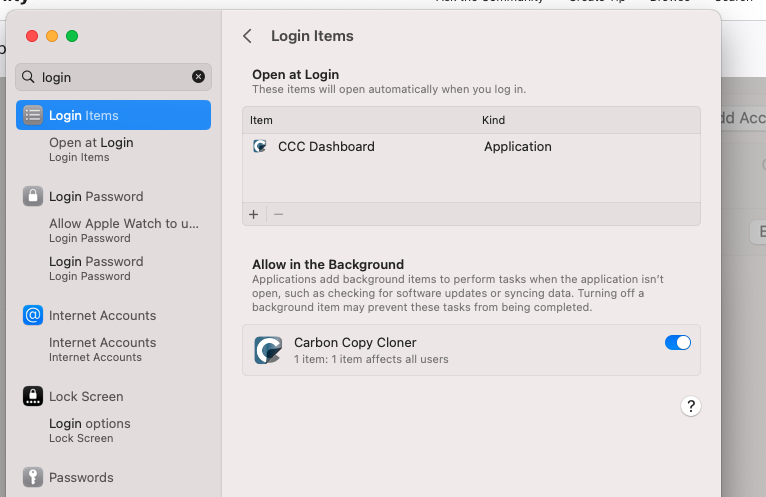Disable Carbon Copy Cloner background toggle
The image size is (766, 497).
(677, 343)
